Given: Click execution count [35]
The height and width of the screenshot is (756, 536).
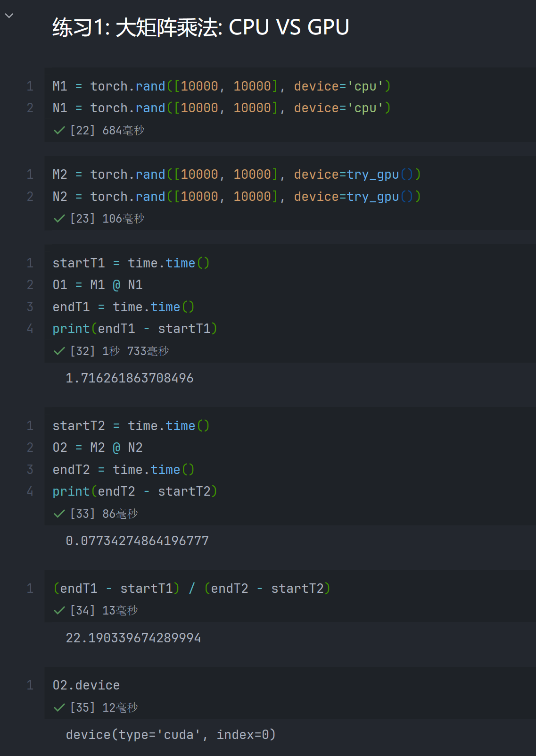Looking at the screenshot, I should click(x=82, y=708).
